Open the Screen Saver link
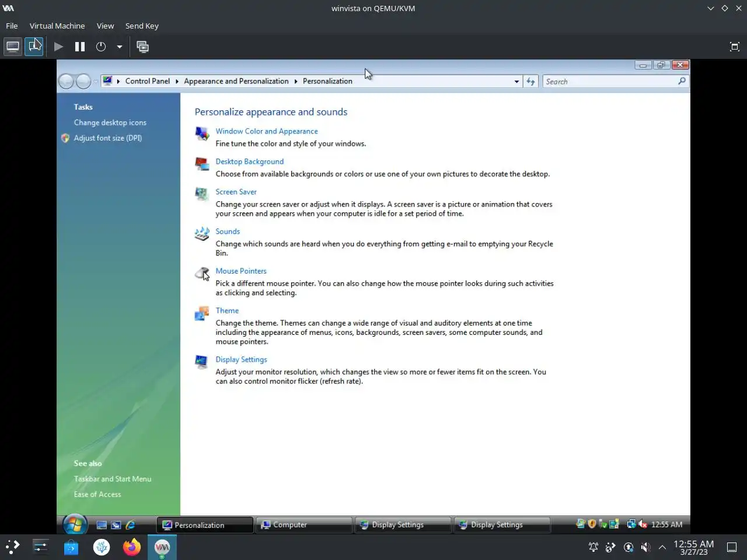Image resolution: width=747 pixels, height=560 pixels. click(x=236, y=192)
